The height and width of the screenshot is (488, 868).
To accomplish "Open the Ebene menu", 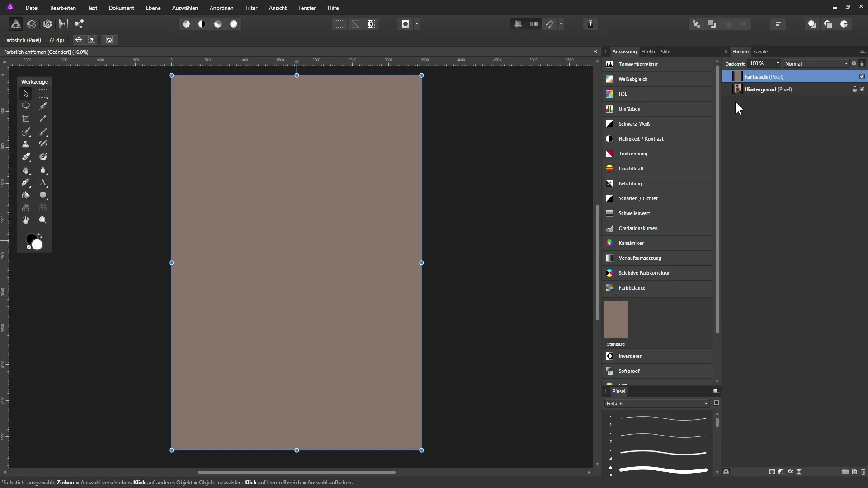I will click(x=153, y=8).
